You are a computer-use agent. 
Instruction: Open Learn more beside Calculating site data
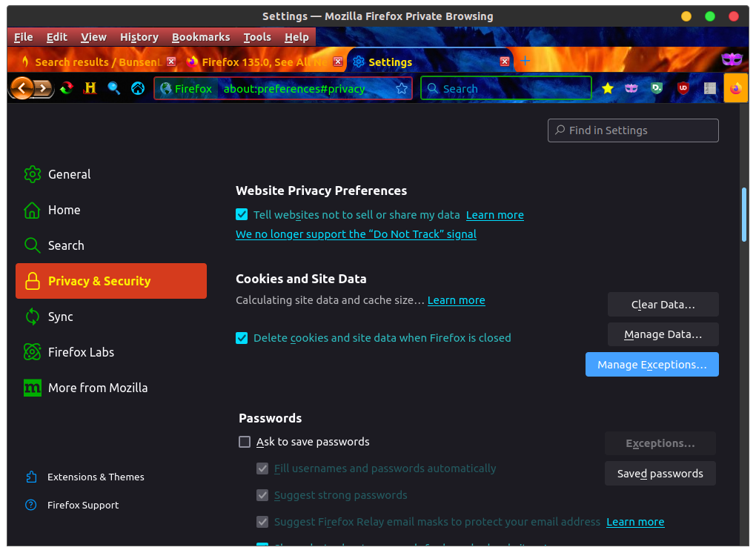(456, 300)
